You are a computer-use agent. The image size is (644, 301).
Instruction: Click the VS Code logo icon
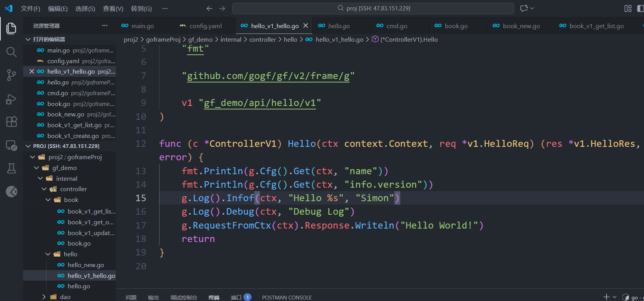pyautogui.click(x=8, y=8)
